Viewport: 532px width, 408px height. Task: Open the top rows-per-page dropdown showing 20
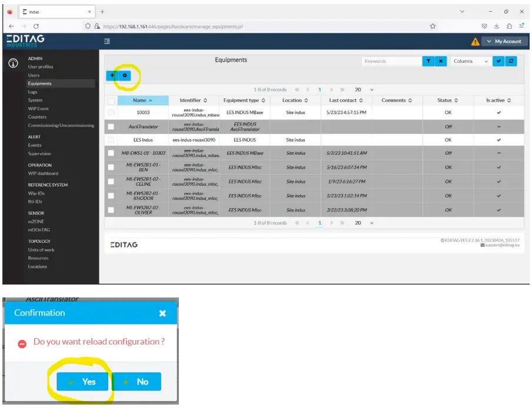(x=364, y=89)
